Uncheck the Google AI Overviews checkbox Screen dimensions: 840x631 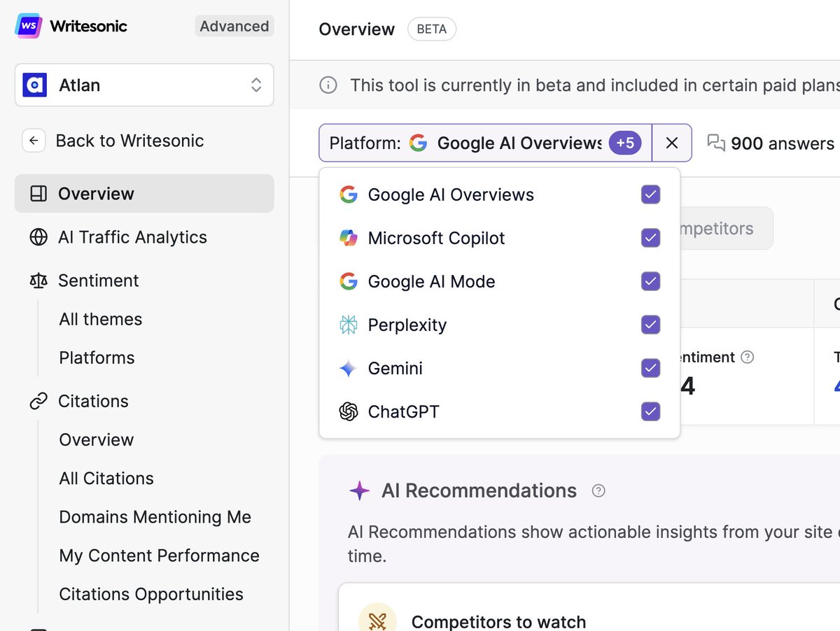(x=651, y=194)
